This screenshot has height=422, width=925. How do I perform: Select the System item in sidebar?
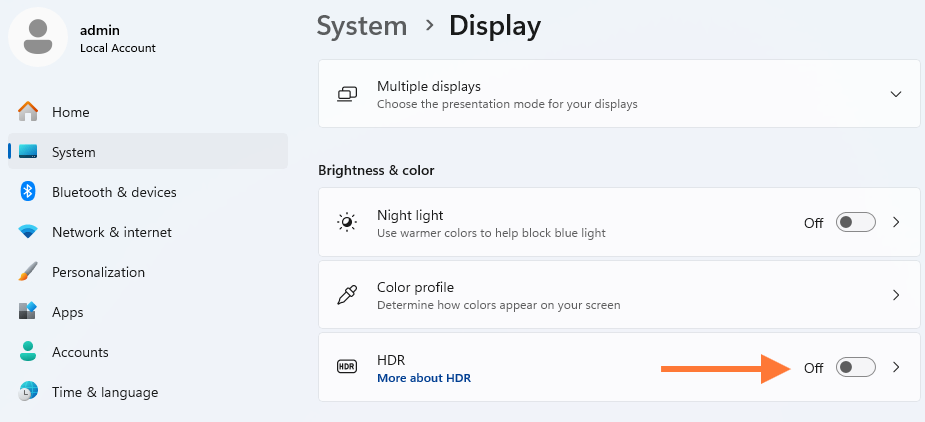pyautogui.click(x=74, y=152)
